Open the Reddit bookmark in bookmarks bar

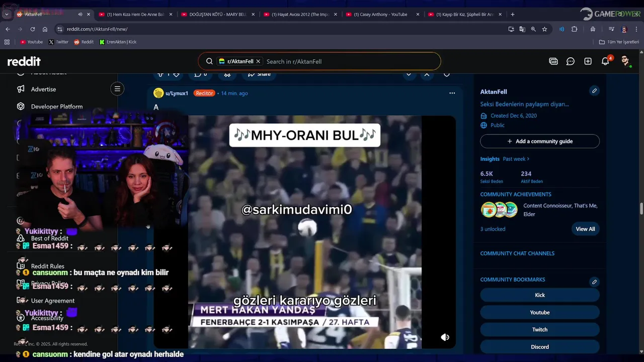pos(84,42)
